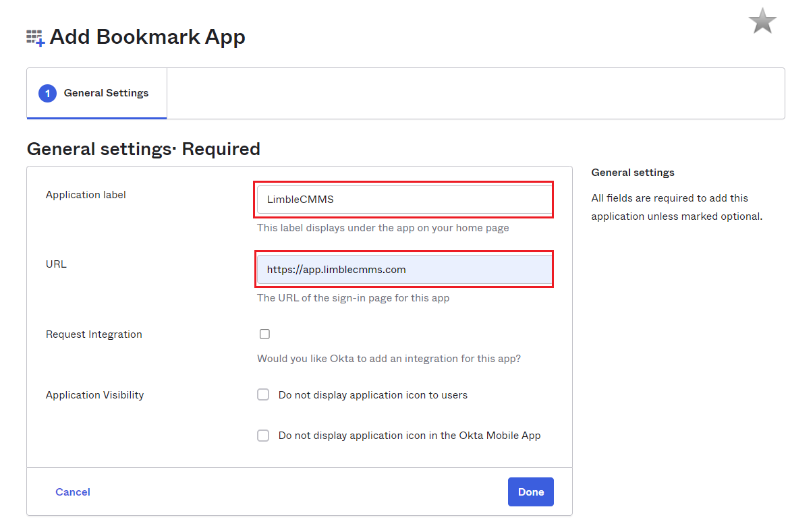Click the Request Integration label text
This screenshot has width=788, height=532.
[94, 334]
